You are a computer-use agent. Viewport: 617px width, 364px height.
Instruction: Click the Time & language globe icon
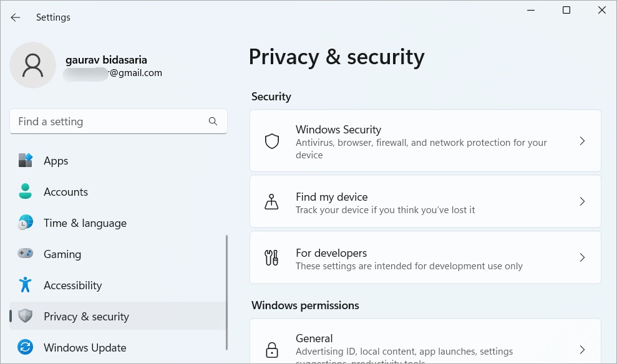point(25,223)
